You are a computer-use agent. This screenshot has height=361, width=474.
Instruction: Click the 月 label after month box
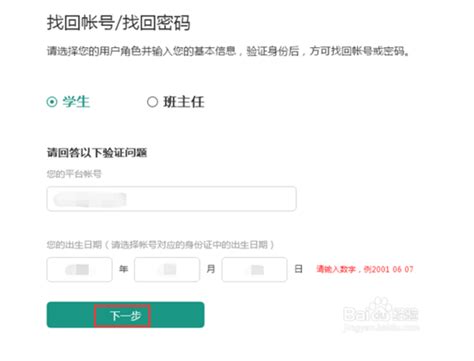211,269
